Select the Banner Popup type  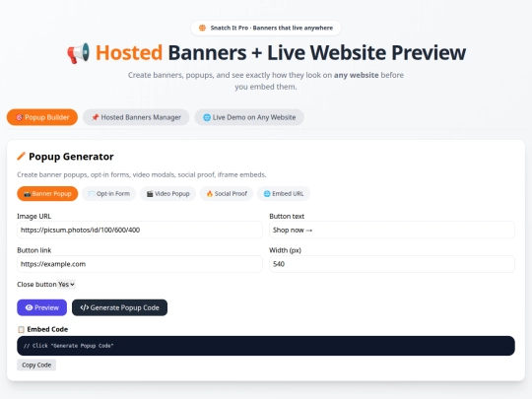click(x=47, y=194)
